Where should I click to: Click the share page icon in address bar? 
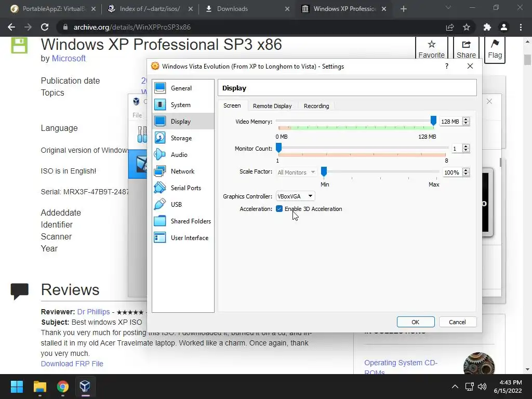pos(450,27)
